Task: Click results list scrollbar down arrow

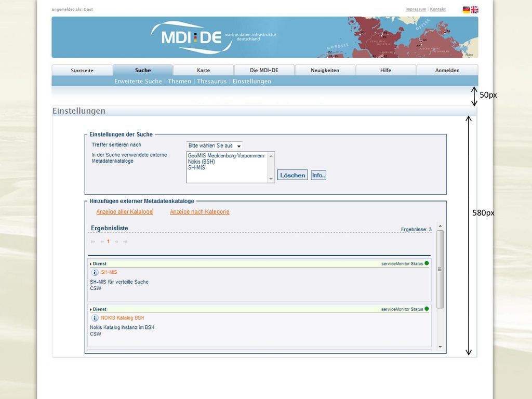Action: click(x=440, y=347)
